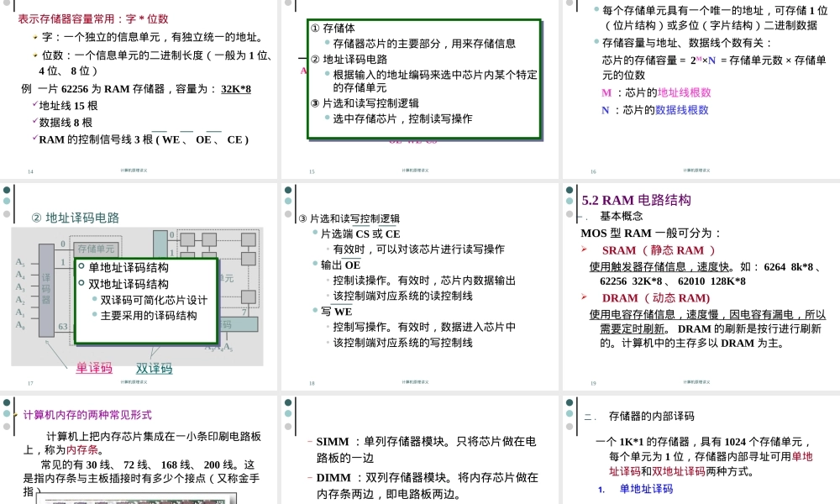This screenshot has height=504, width=840.
Task: Select the slide titled 存储器的内部译码
Action: point(701,450)
